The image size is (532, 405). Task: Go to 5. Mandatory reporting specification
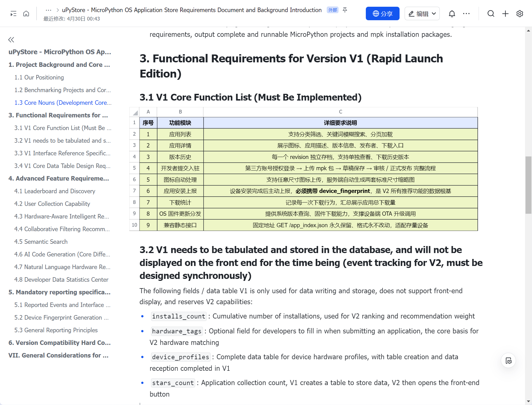[59, 292]
